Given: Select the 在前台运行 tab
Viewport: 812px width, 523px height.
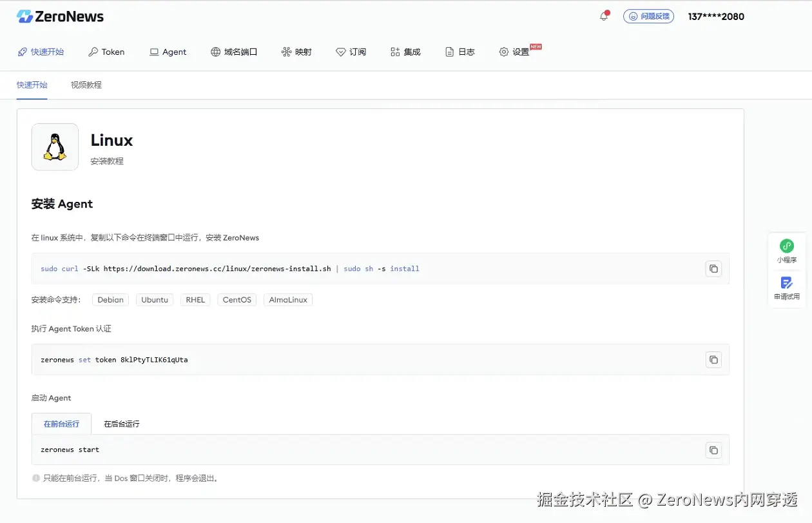Looking at the screenshot, I should 61,424.
